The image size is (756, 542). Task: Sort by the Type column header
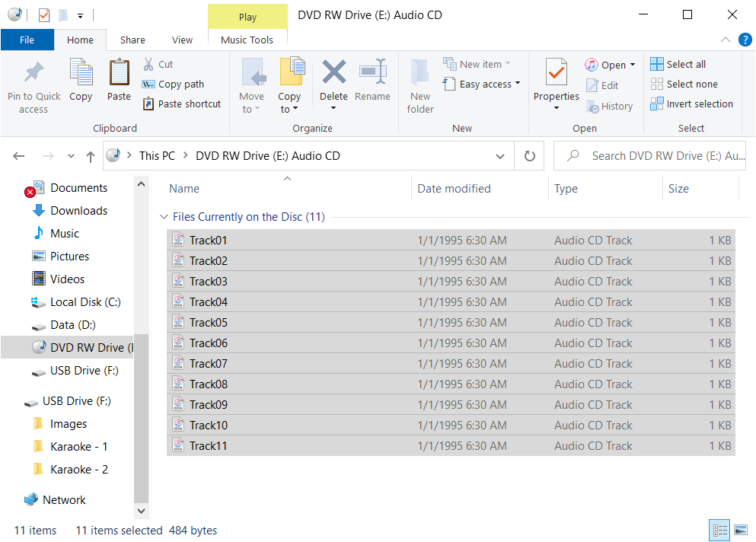click(x=606, y=189)
